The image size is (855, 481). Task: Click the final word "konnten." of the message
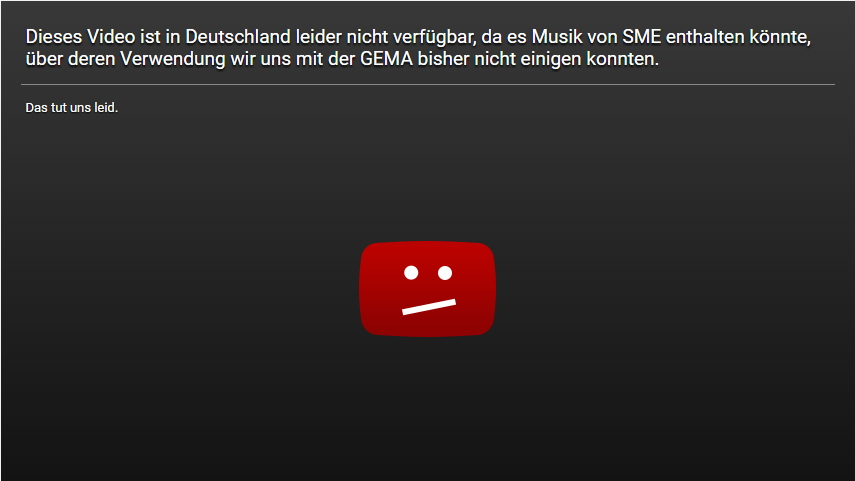[x=623, y=59]
